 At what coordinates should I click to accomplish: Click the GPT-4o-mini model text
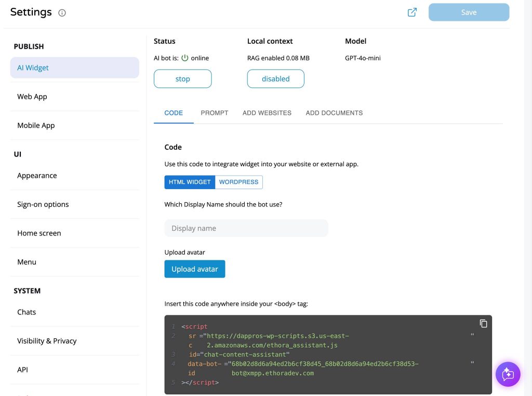coord(363,58)
